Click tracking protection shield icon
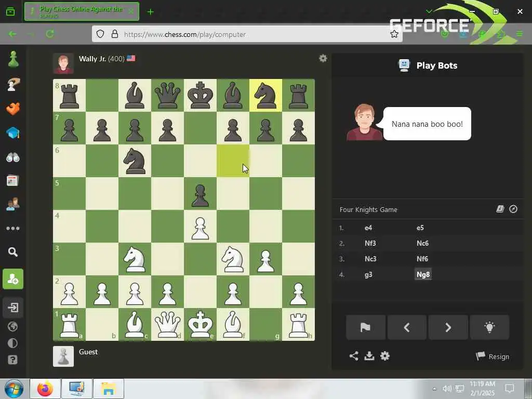The width and height of the screenshot is (532, 399). pos(100,34)
